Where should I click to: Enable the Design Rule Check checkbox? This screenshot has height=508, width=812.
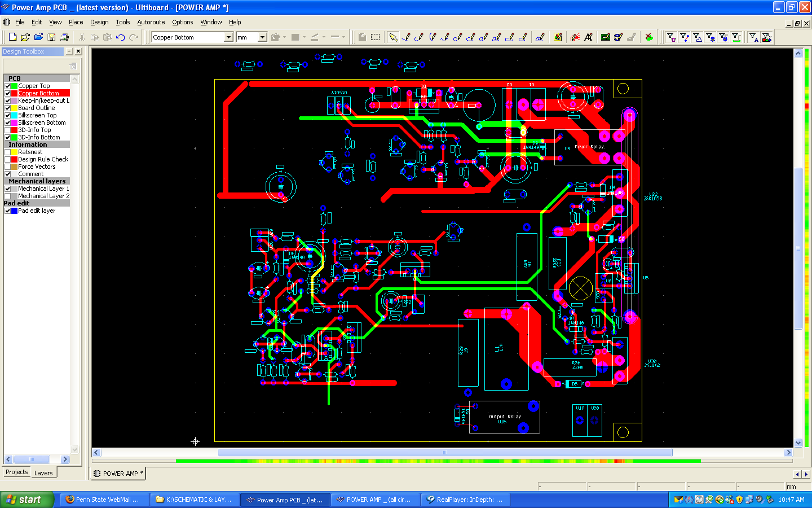click(8, 159)
